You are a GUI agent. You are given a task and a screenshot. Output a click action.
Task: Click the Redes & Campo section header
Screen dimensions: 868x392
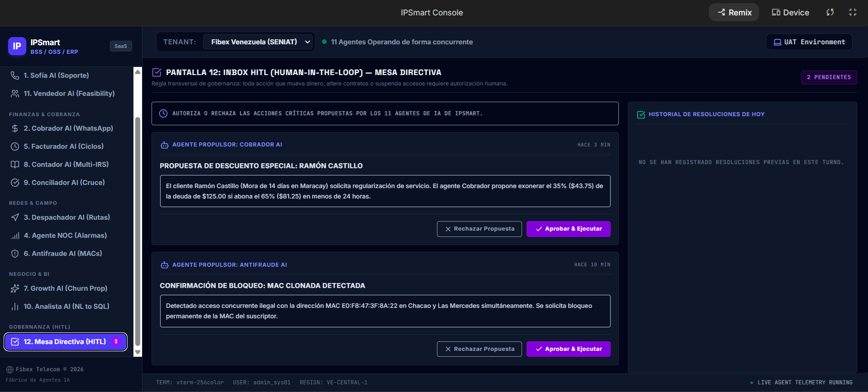click(33, 203)
